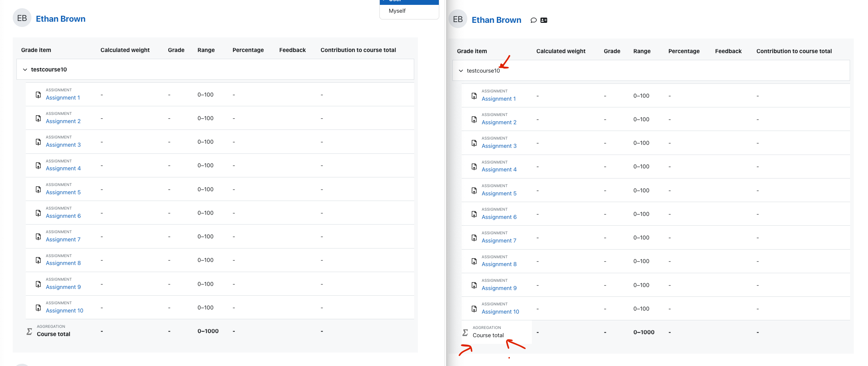Click Assignment 2 file icon in left report
Viewport: 868px width, 366px height.
(38, 118)
